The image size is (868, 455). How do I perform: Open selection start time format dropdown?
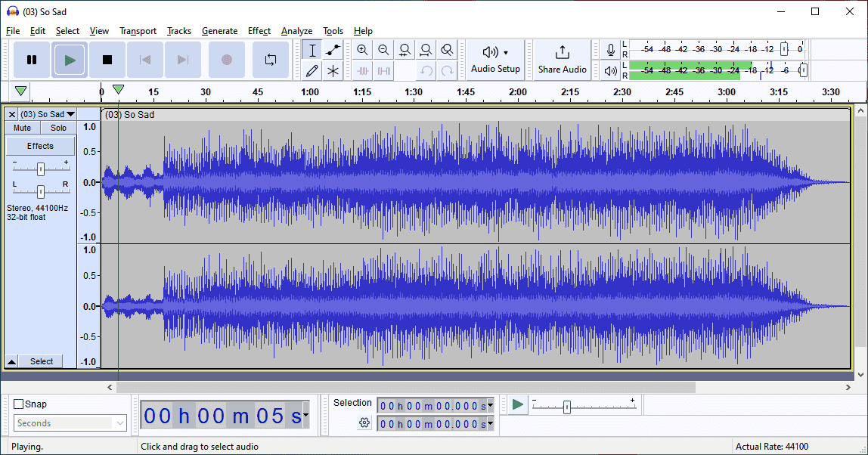(490, 406)
